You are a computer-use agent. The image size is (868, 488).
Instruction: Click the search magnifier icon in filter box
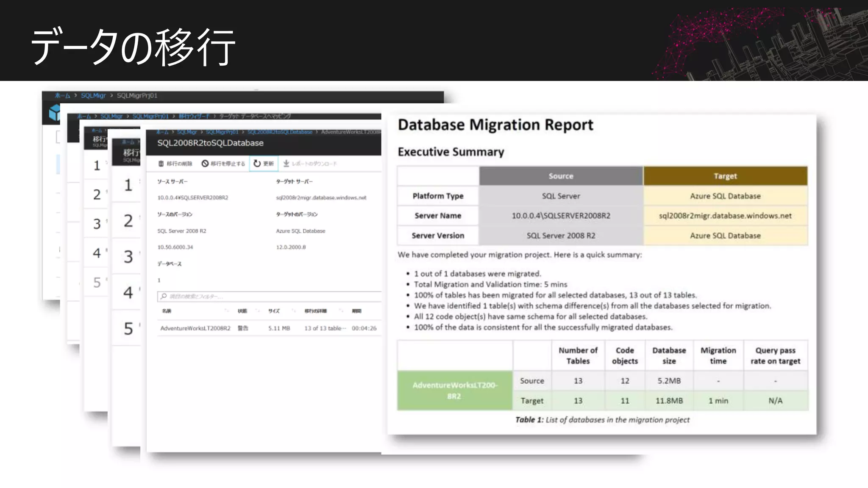coord(164,296)
